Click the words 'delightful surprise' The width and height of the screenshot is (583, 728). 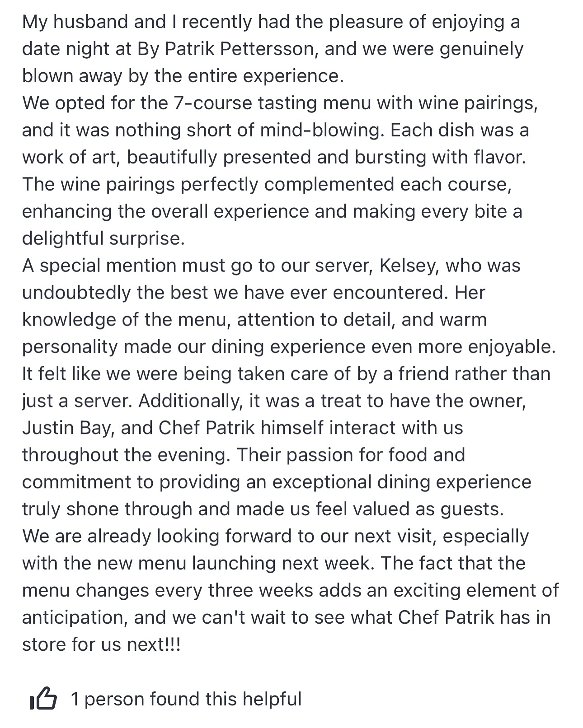click(x=103, y=238)
